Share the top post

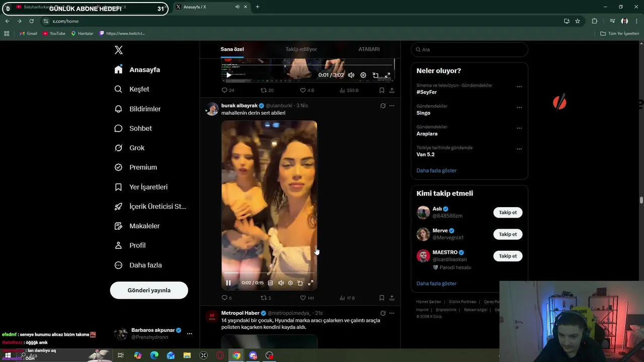click(x=392, y=90)
